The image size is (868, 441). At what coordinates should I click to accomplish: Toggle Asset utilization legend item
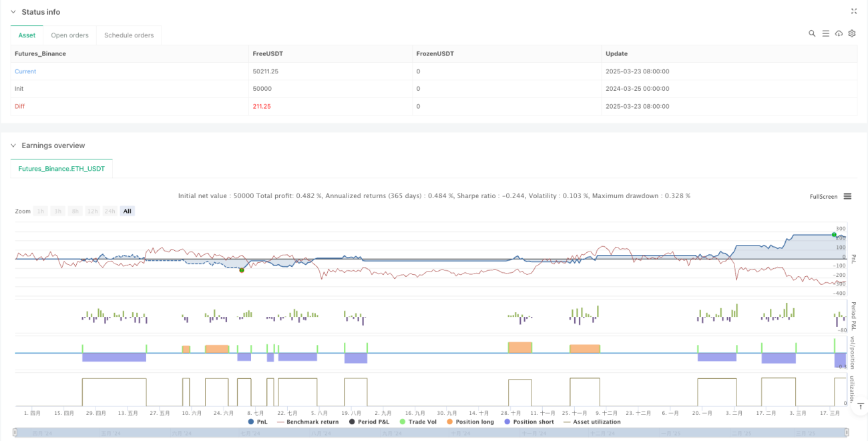[592, 422]
